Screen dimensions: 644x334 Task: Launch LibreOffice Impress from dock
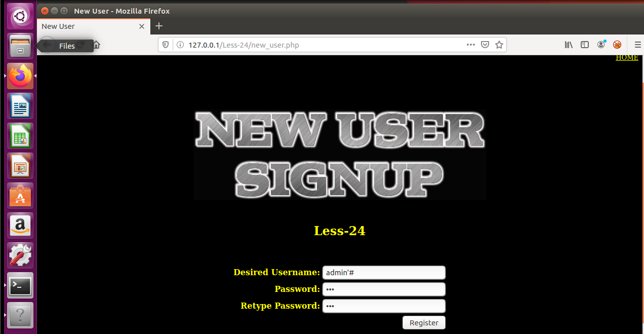pyautogui.click(x=20, y=166)
